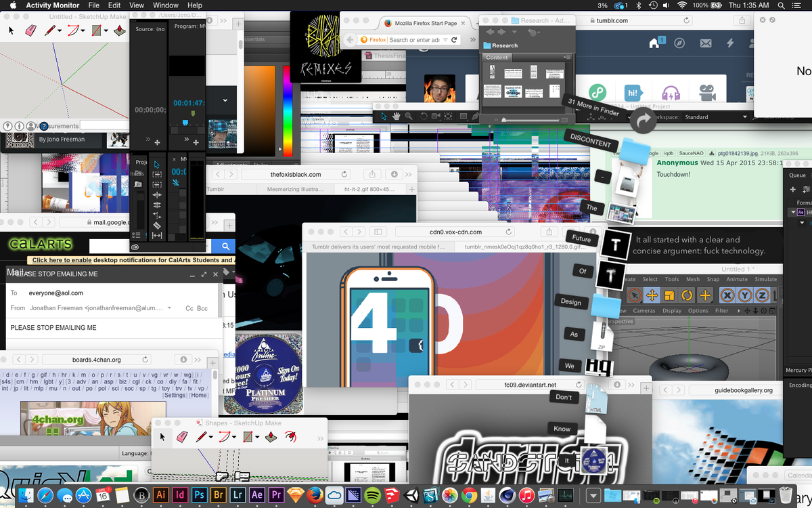Choose the red spiral tool in Shapes SketchUp
The image size is (812, 508).
click(291, 437)
